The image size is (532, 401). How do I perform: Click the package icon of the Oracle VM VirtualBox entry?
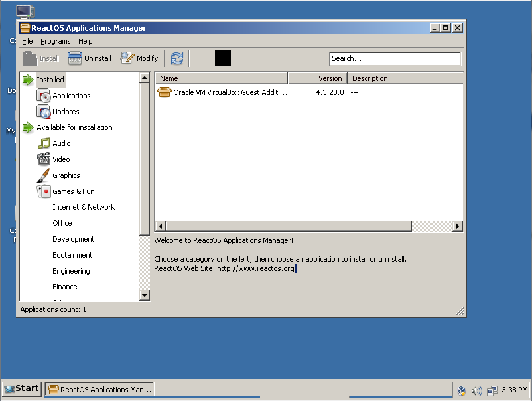click(165, 92)
